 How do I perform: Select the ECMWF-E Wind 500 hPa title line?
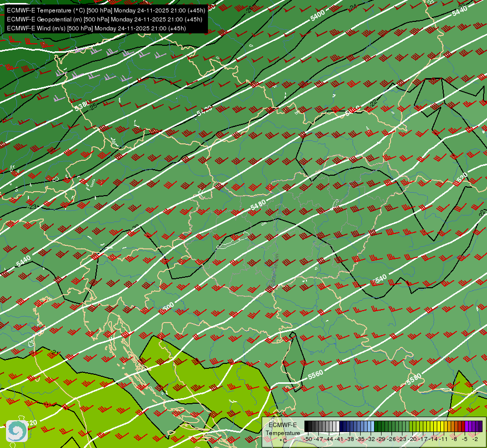97,28
